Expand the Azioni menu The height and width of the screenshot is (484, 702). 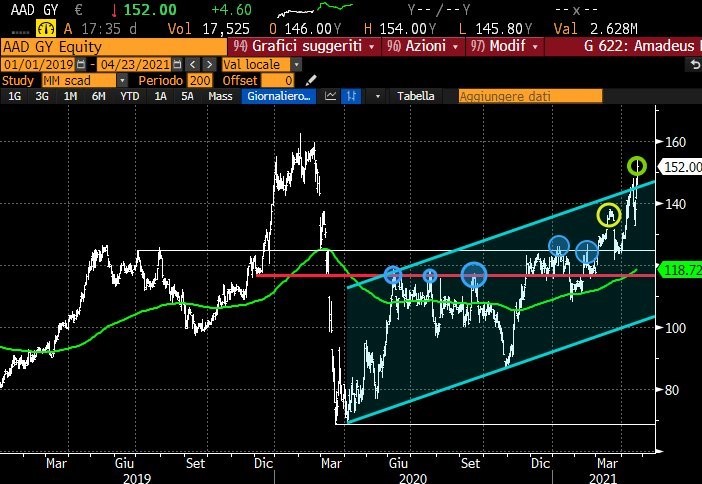420,46
